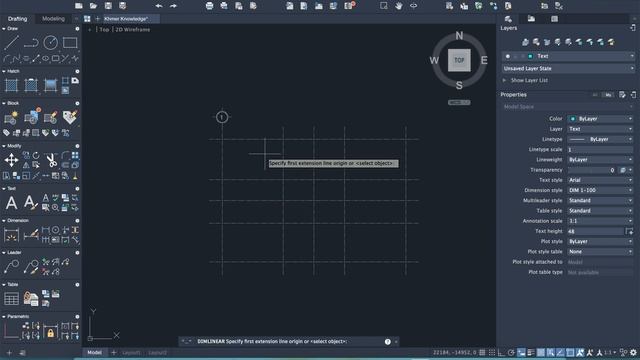
Task: Select the Multileader tool
Action: [x=11, y=267]
